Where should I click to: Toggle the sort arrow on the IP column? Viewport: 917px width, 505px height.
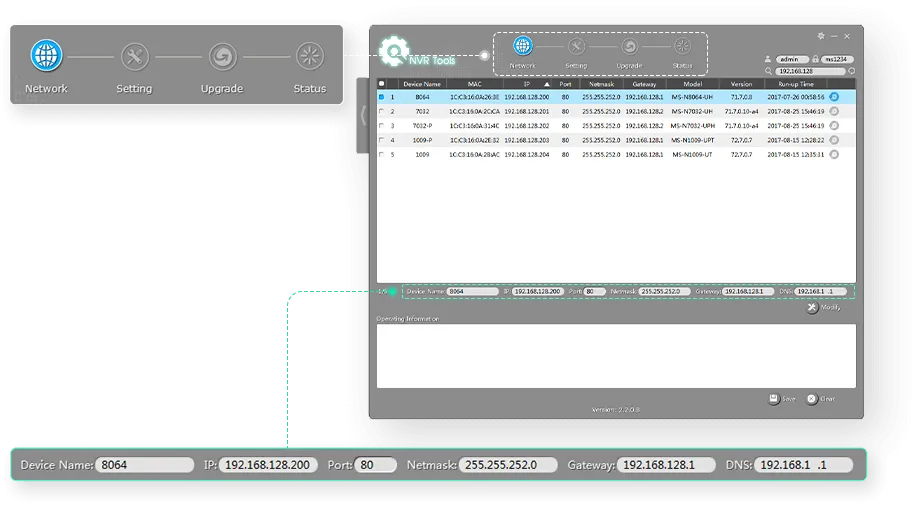pyautogui.click(x=547, y=84)
